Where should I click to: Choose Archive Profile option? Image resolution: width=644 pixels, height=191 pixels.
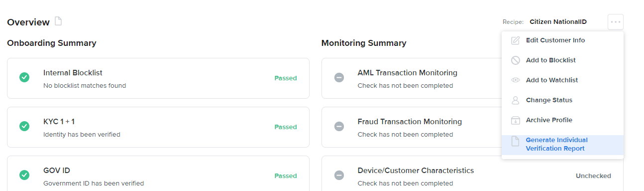point(562,120)
